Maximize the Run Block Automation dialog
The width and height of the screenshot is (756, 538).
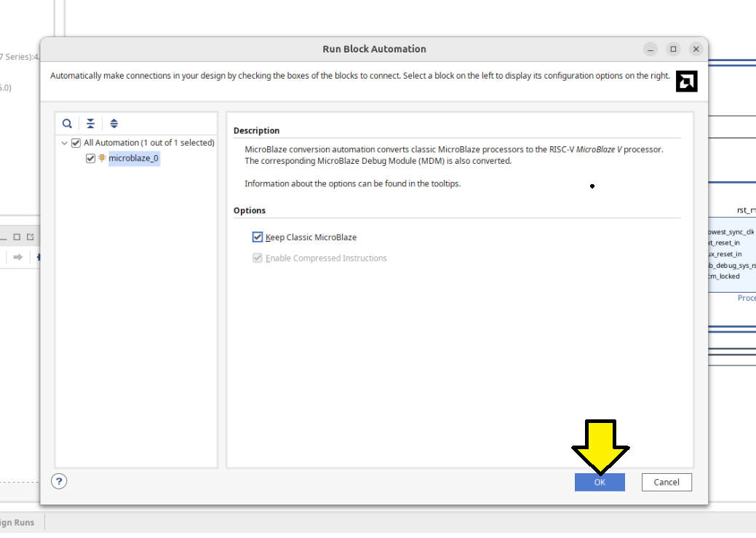tap(673, 49)
